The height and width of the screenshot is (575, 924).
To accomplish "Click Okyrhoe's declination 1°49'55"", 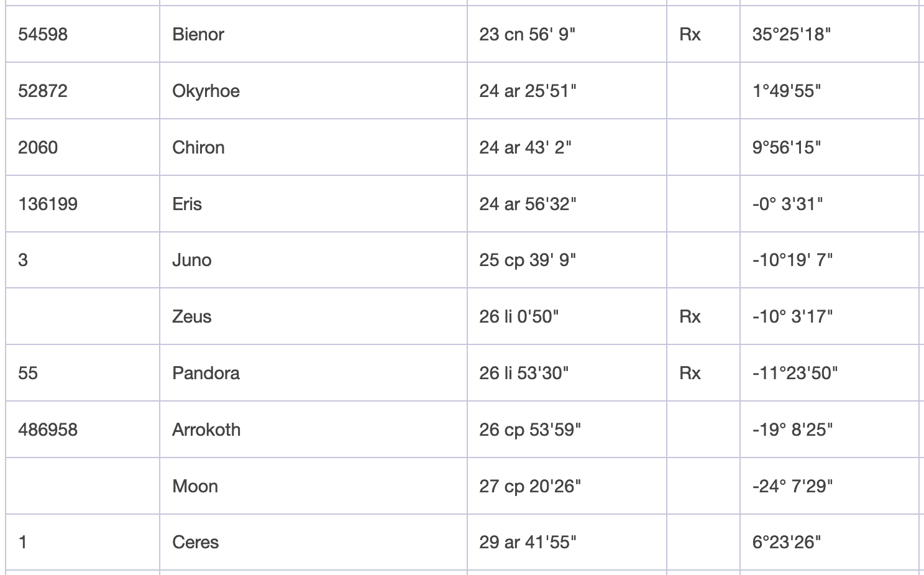I will [x=786, y=91].
